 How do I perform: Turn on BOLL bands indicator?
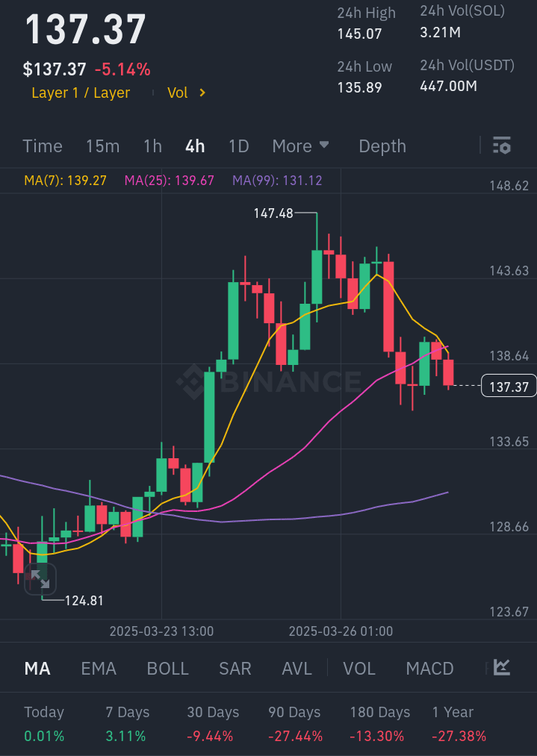click(168, 668)
